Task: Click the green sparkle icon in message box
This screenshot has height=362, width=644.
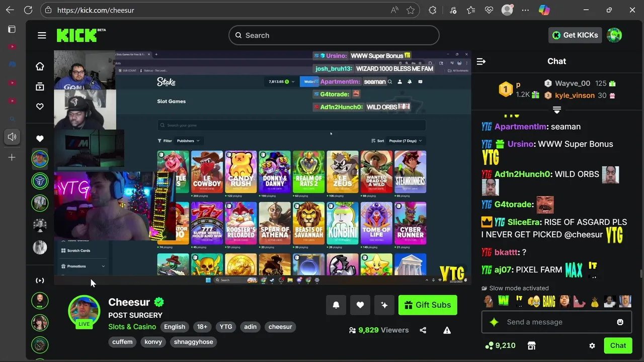Action: tap(494, 322)
